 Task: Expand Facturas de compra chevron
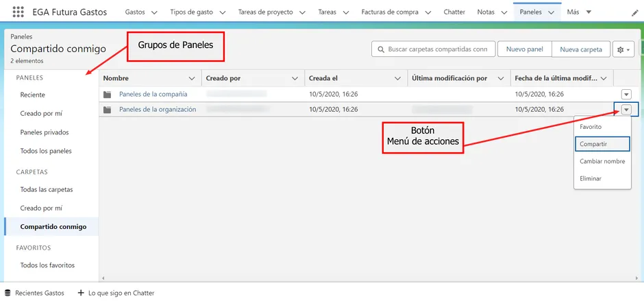[x=428, y=12]
